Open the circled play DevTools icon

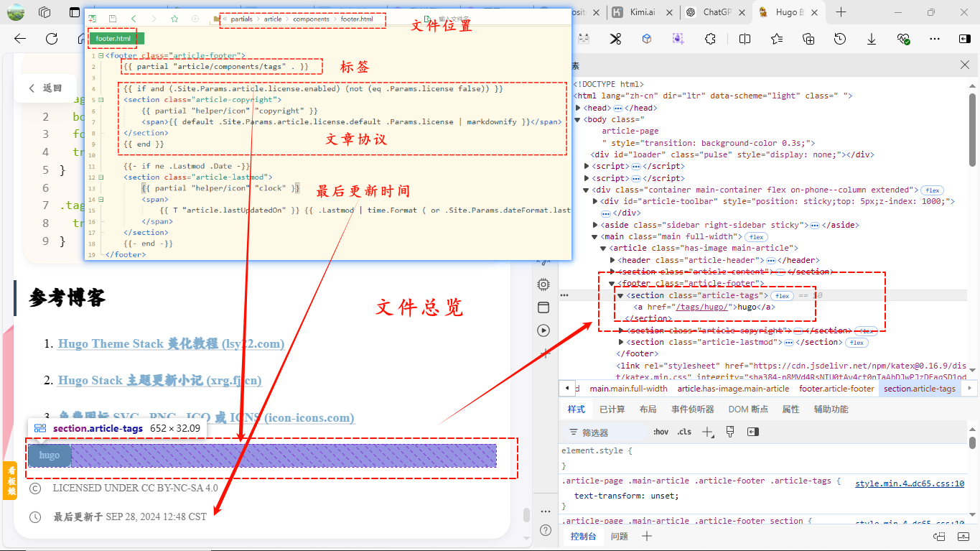(x=543, y=330)
